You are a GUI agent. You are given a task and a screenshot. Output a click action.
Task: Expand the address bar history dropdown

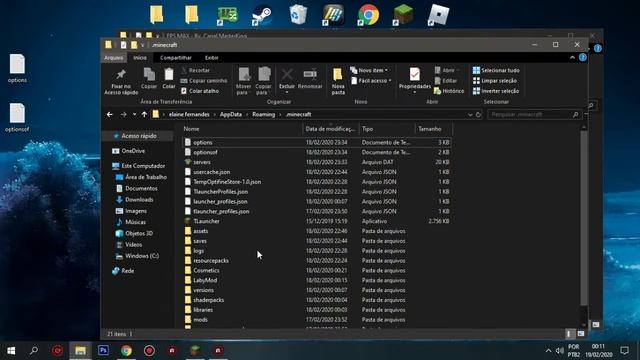(x=470, y=115)
